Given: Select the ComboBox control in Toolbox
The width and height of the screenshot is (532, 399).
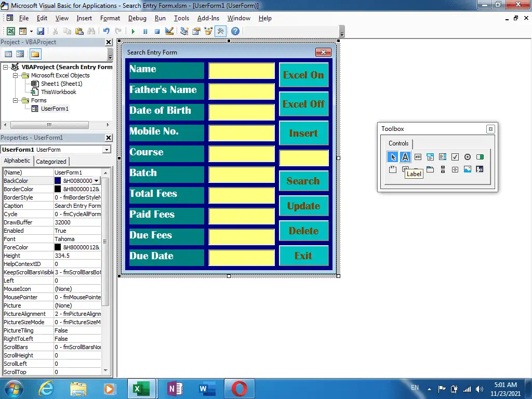Looking at the screenshot, I should coord(430,157).
